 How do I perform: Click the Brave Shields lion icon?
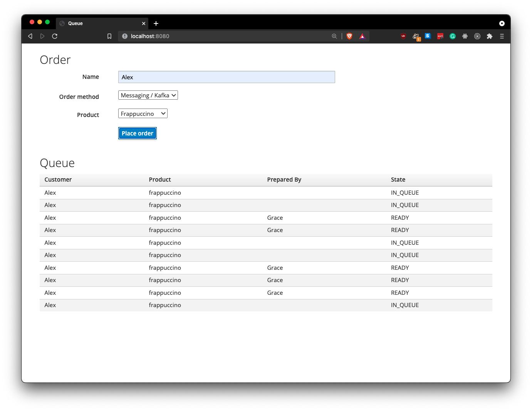coord(349,36)
